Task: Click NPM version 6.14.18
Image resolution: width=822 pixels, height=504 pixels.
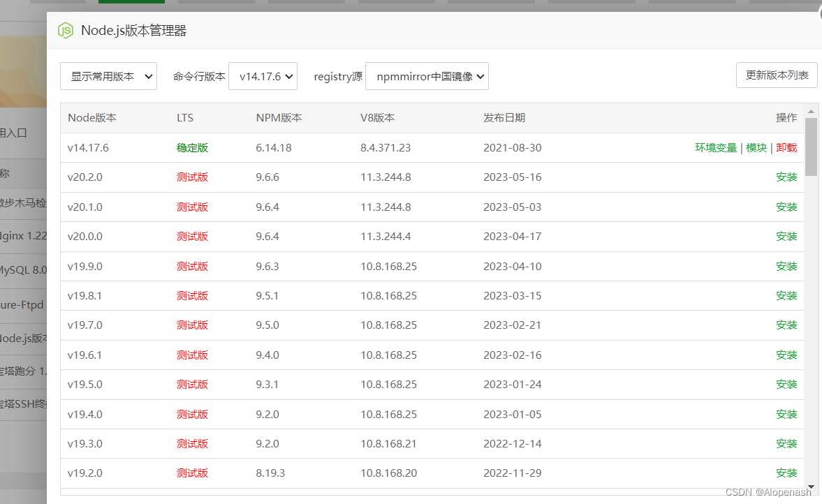Action: (x=274, y=148)
